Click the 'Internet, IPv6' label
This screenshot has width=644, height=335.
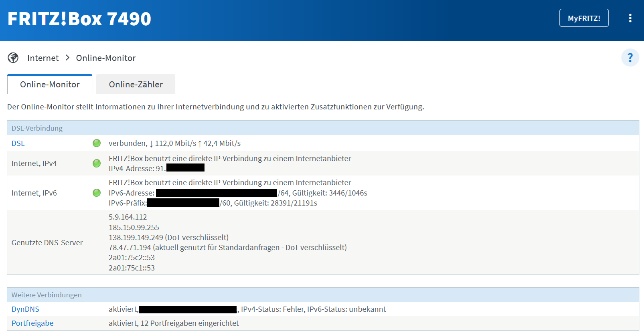(34, 193)
